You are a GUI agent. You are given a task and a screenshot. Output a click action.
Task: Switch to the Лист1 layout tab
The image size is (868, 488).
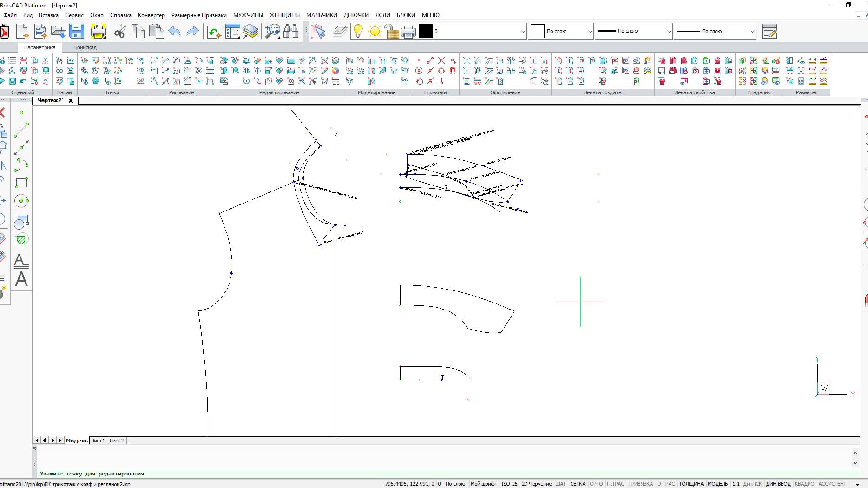pyautogui.click(x=98, y=441)
